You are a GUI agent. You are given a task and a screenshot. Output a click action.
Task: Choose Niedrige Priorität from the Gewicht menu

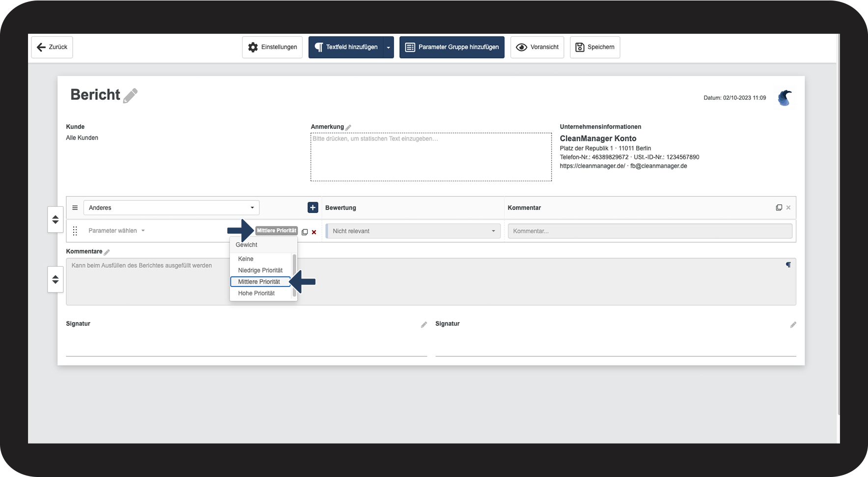click(261, 270)
